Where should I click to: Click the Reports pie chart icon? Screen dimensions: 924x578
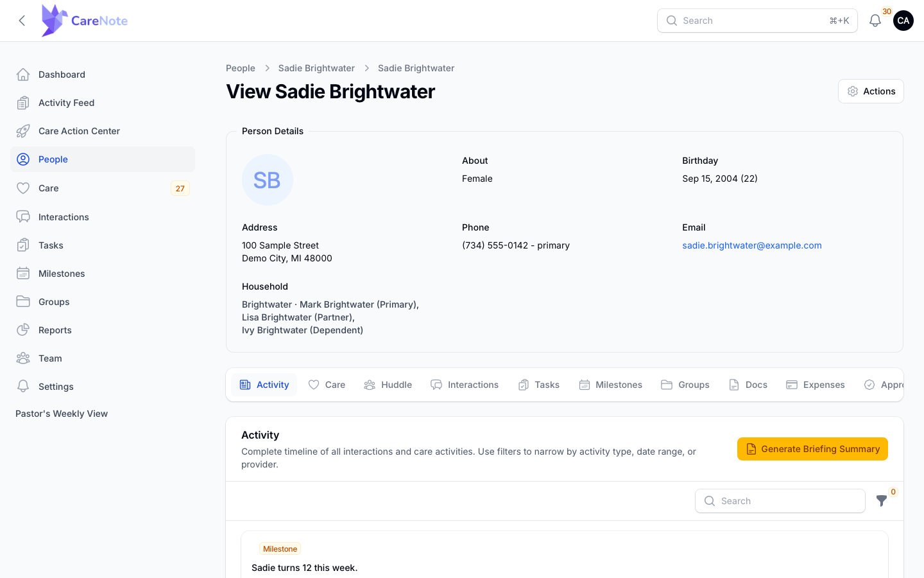coord(23,330)
